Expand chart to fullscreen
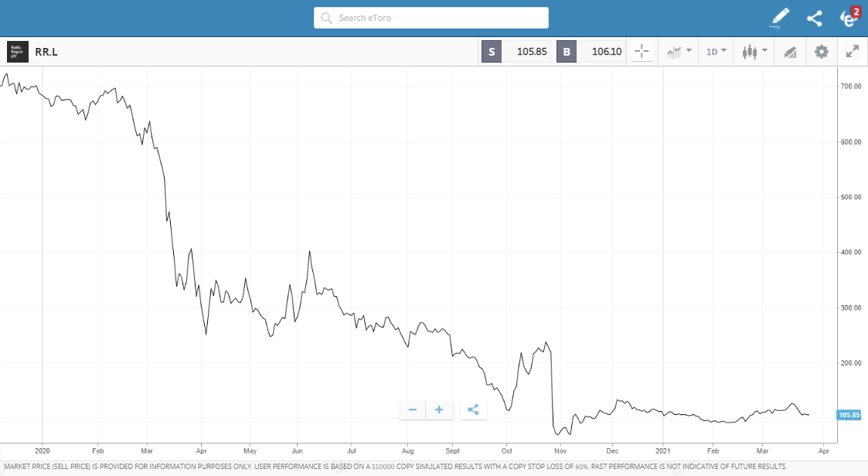The width and height of the screenshot is (868, 476). (x=853, y=52)
